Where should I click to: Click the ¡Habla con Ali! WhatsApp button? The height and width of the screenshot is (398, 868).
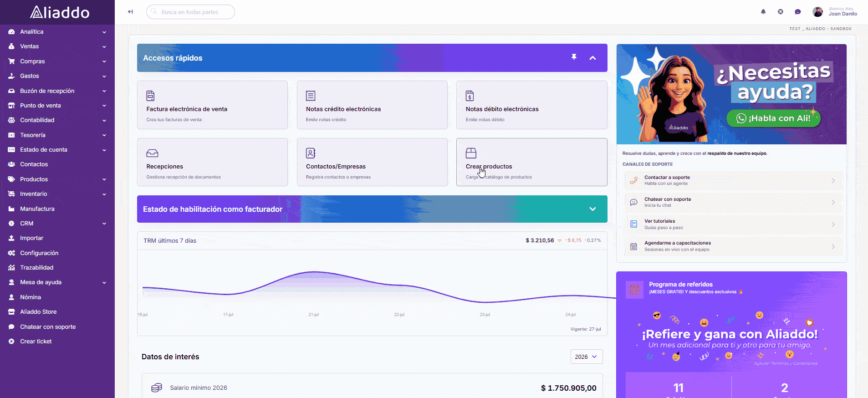[773, 118]
